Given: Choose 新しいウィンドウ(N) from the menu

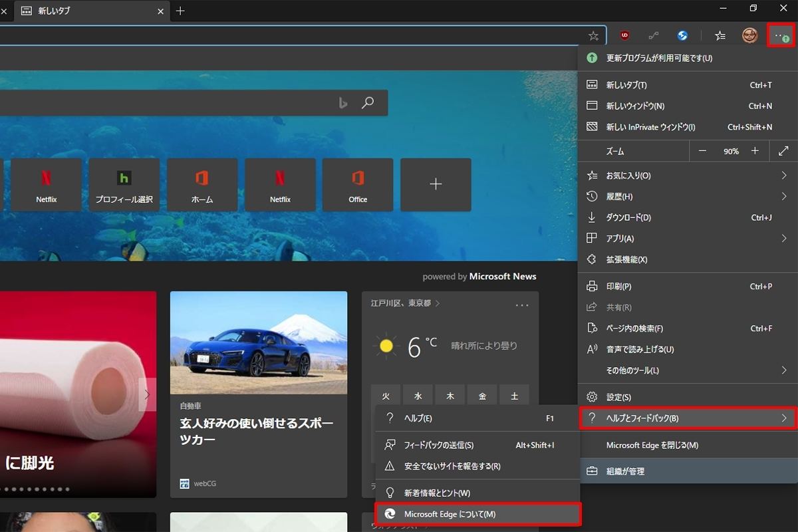Looking at the screenshot, I should (x=688, y=106).
